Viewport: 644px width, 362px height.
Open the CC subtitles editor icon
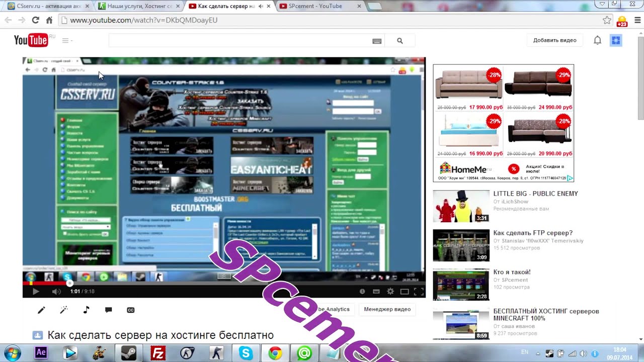(130, 310)
